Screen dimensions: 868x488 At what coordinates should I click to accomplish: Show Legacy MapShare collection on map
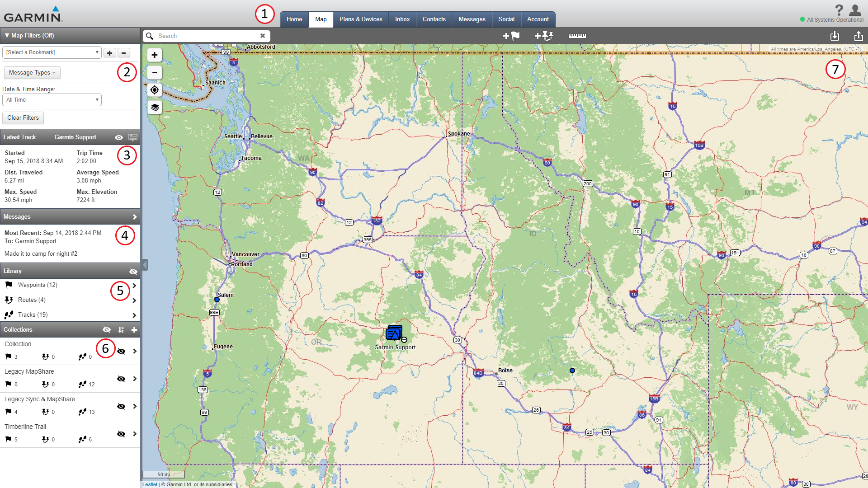[121, 379]
